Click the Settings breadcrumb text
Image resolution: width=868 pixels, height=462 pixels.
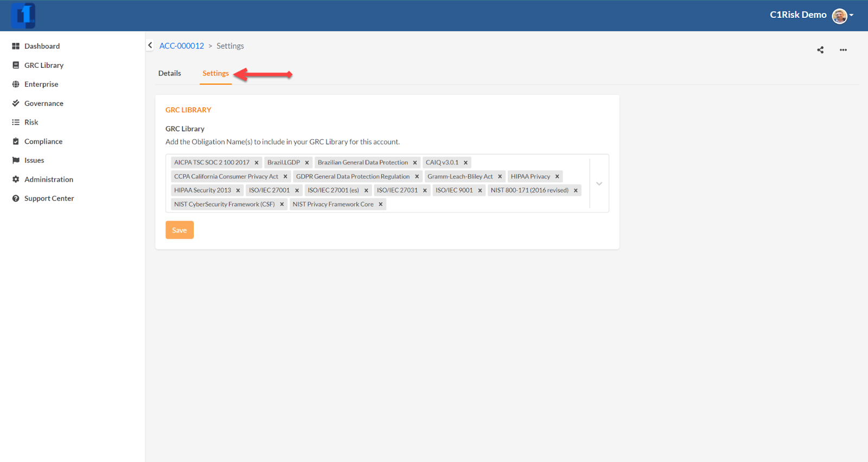point(230,46)
